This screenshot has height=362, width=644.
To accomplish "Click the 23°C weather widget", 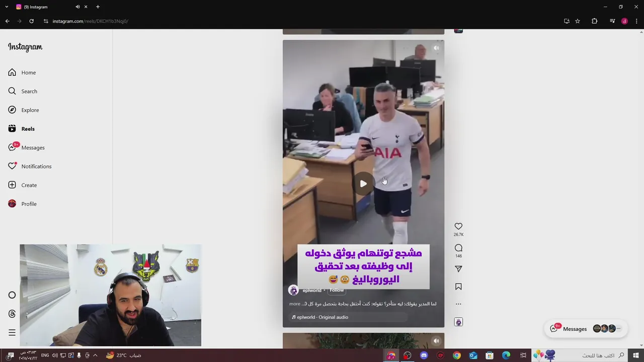I will [123, 355].
